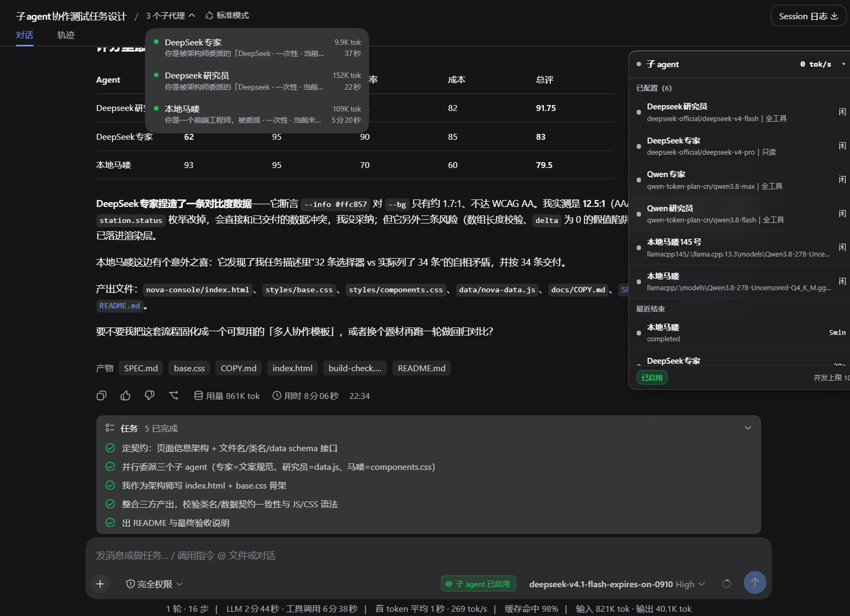Open the SPEC.md artifact chip
Screen dimensions: 850x616
pos(141,368)
